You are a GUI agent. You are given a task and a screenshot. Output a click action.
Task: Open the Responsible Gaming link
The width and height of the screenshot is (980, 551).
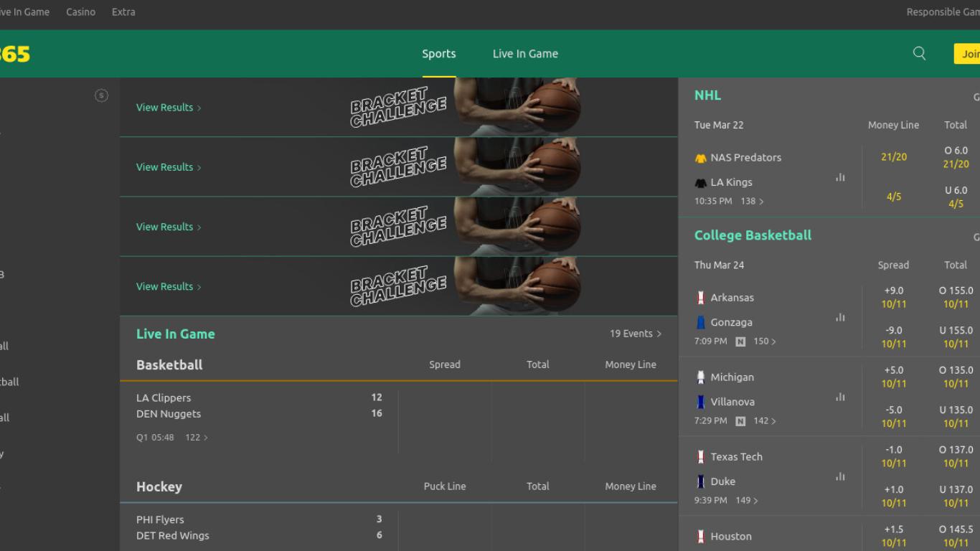click(943, 12)
